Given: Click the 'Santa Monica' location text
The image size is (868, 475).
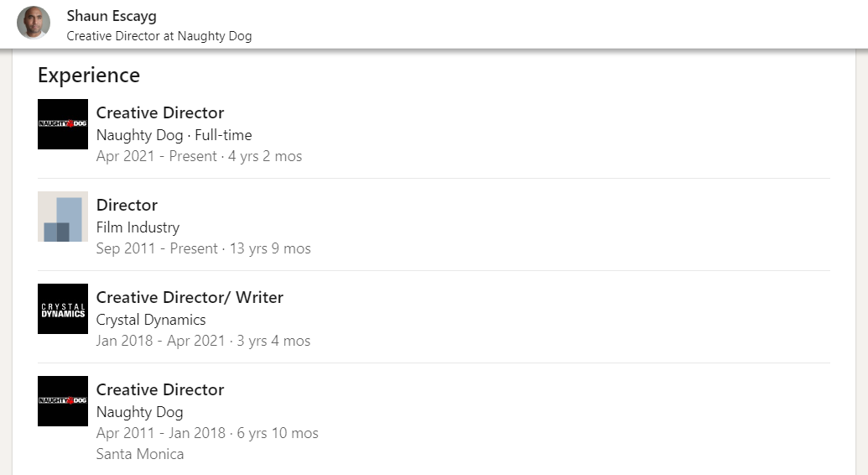Looking at the screenshot, I should (x=140, y=454).
